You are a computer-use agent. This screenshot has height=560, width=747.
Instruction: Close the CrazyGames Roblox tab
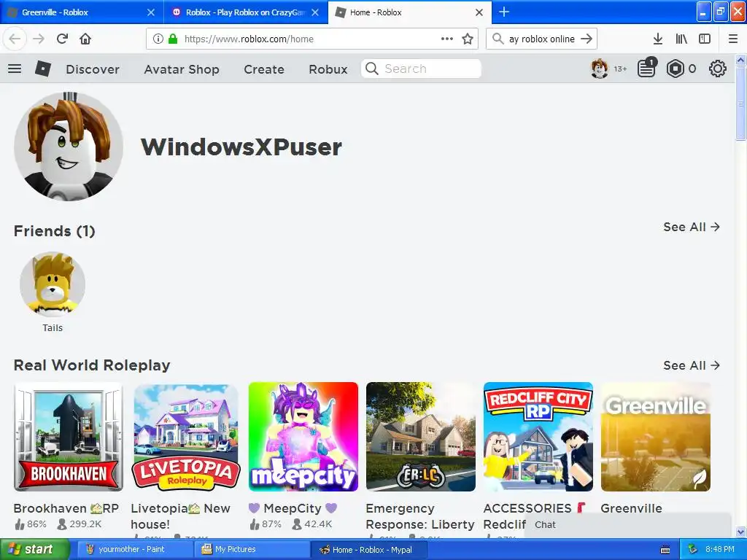[x=315, y=12]
